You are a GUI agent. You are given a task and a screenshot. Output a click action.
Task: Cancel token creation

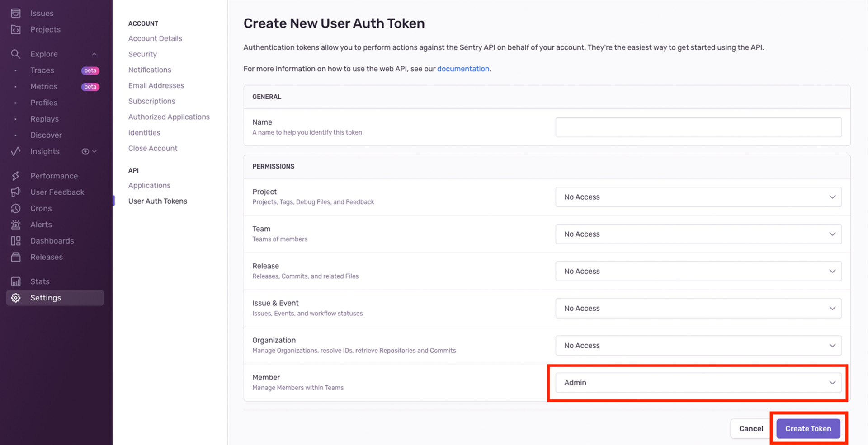coord(750,429)
